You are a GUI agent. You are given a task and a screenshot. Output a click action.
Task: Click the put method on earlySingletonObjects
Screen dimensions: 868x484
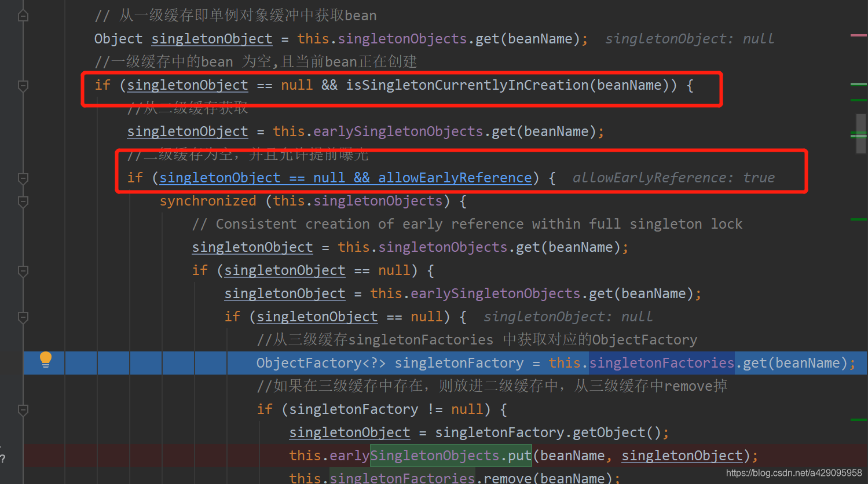pyautogui.click(x=520, y=456)
